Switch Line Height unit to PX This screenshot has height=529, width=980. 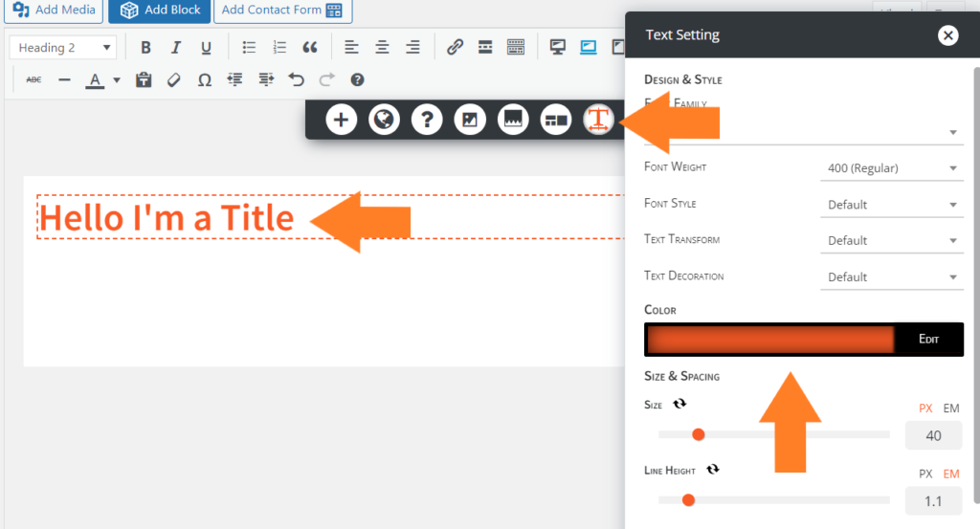point(925,474)
